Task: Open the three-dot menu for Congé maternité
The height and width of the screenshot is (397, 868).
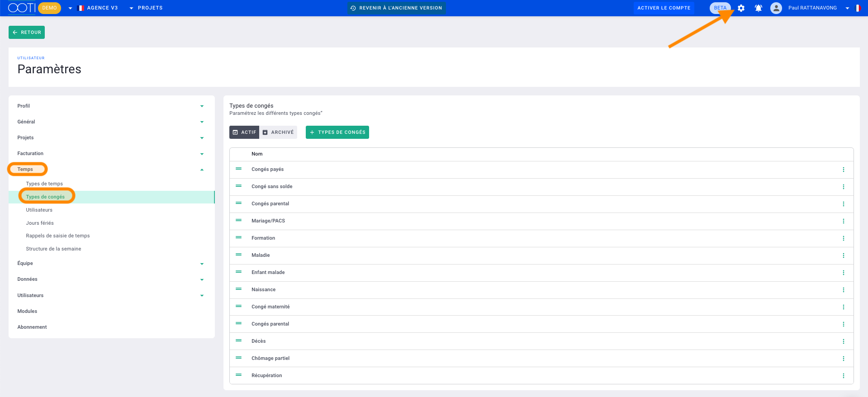Action: click(844, 307)
